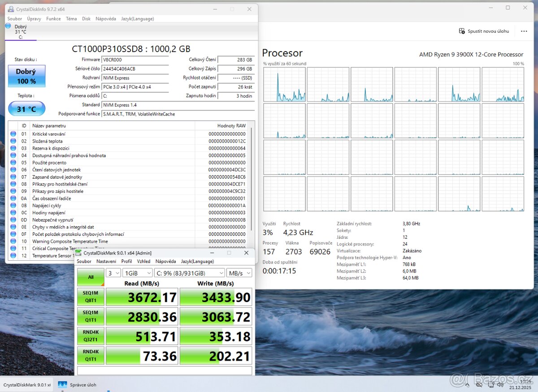Open Task Manager's more options ellipsis
The image size is (538, 392).
pyautogui.click(x=524, y=31)
